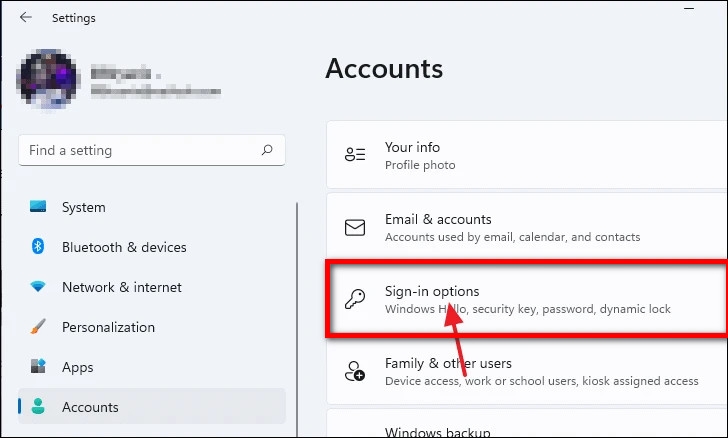Viewport: 728px width, 438px height.
Task: Click the Find a setting search box
Action: point(152,150)
